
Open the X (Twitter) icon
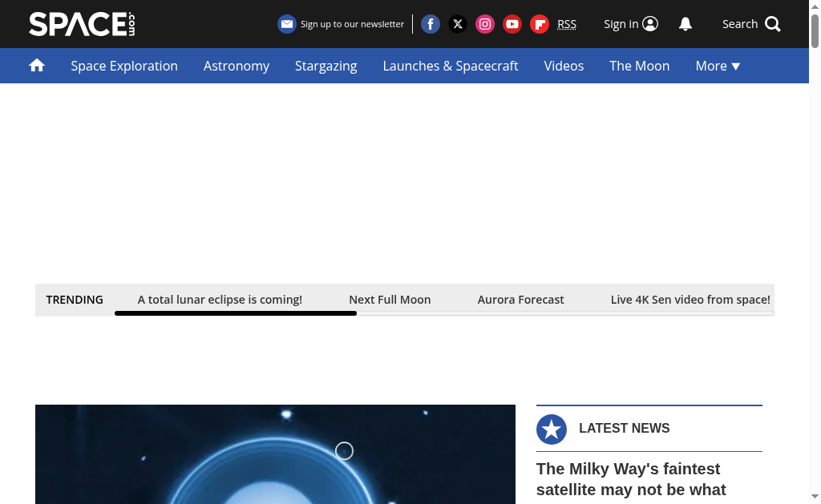tap(458, 24)
